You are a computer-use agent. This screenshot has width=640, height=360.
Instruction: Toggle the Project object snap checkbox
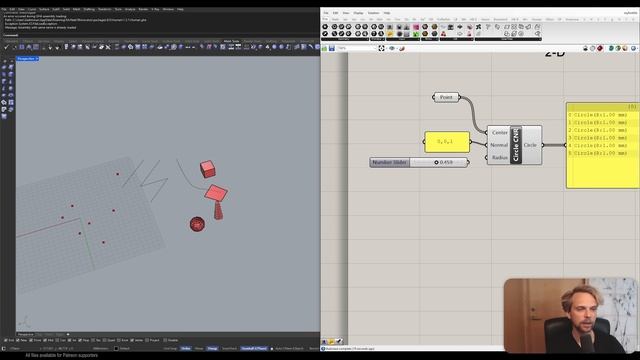(x=147, y=340)
